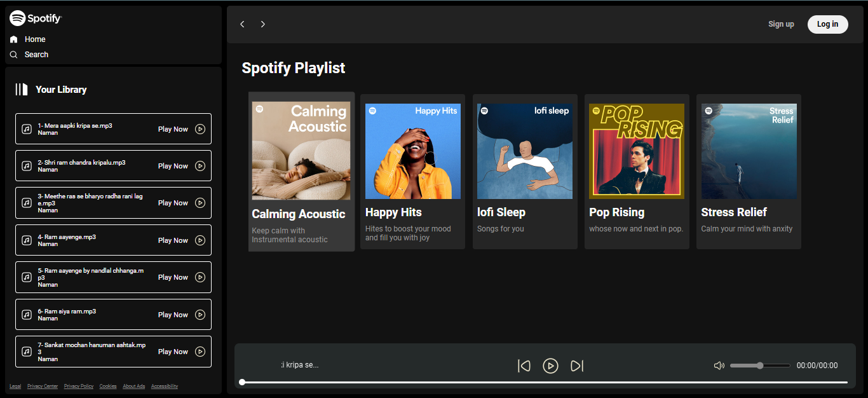Click the song progress seek bar
Screen dimensions: 868x398
544,382
